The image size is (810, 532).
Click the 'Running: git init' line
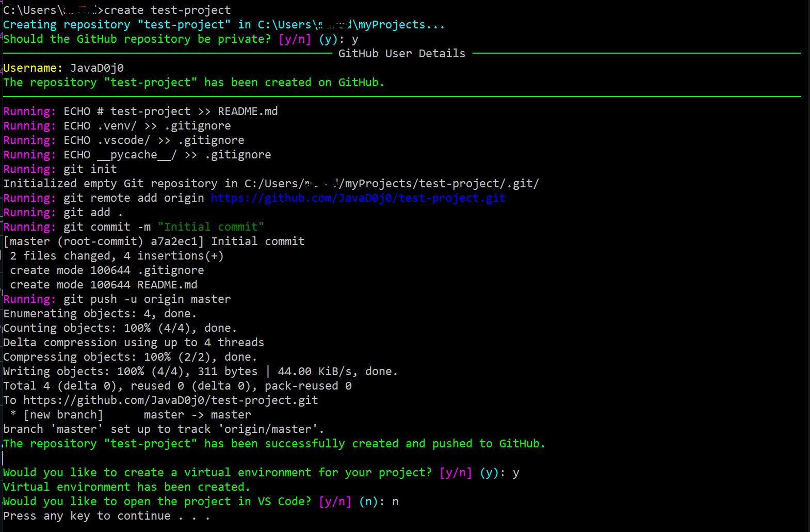tap(60, 169)
